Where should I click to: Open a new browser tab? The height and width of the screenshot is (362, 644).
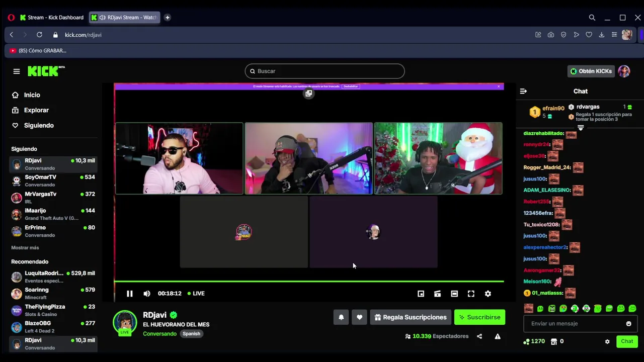pyautogui.click(x=168, y=18)
